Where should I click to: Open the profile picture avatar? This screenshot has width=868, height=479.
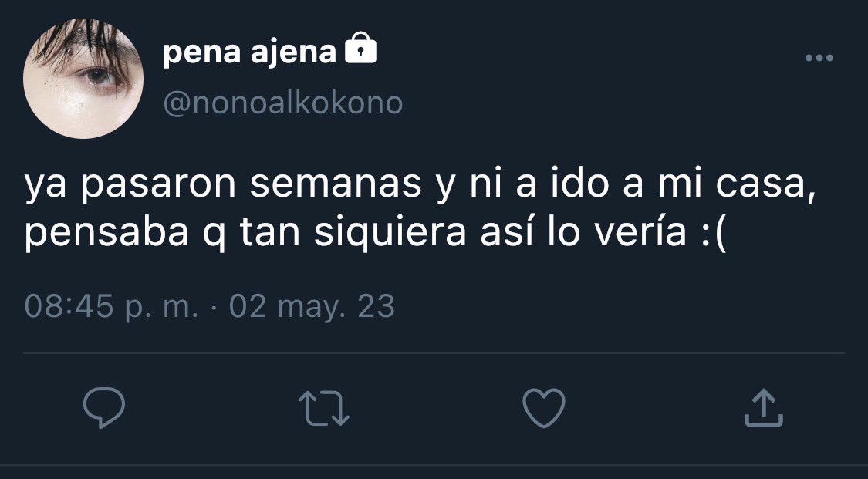click(83, 78)
